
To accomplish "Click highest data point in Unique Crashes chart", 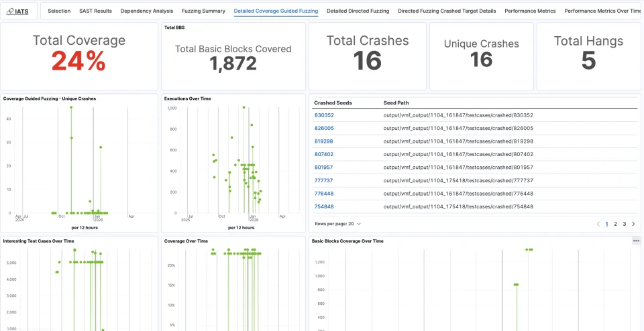I will point(71,107).
